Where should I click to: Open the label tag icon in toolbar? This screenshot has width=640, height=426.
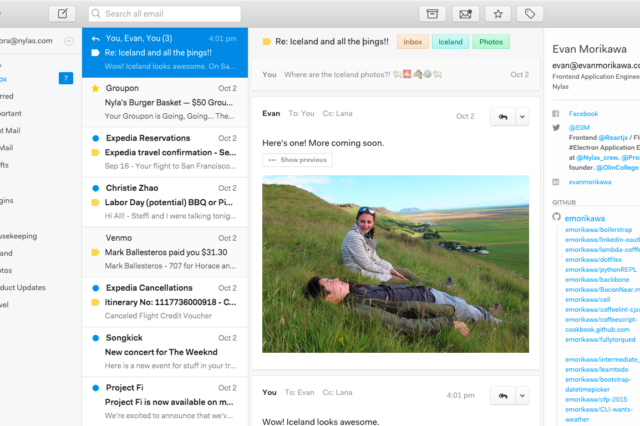[531, 14]
